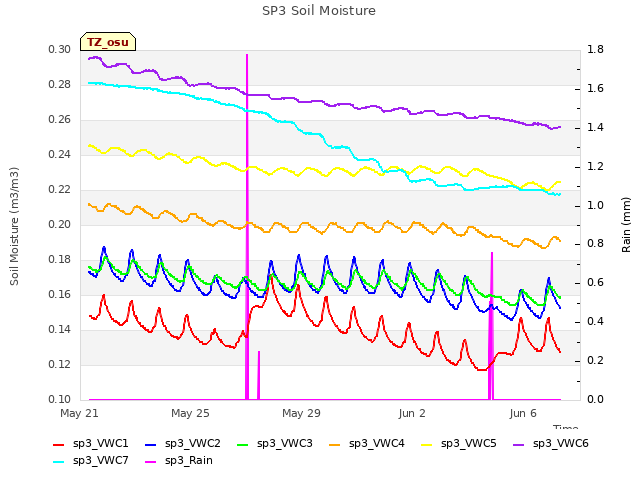The width and height of the screenshot is (640, 480).
Task: Select sp3_VWC5 legend entry
Action: (459, 444)
